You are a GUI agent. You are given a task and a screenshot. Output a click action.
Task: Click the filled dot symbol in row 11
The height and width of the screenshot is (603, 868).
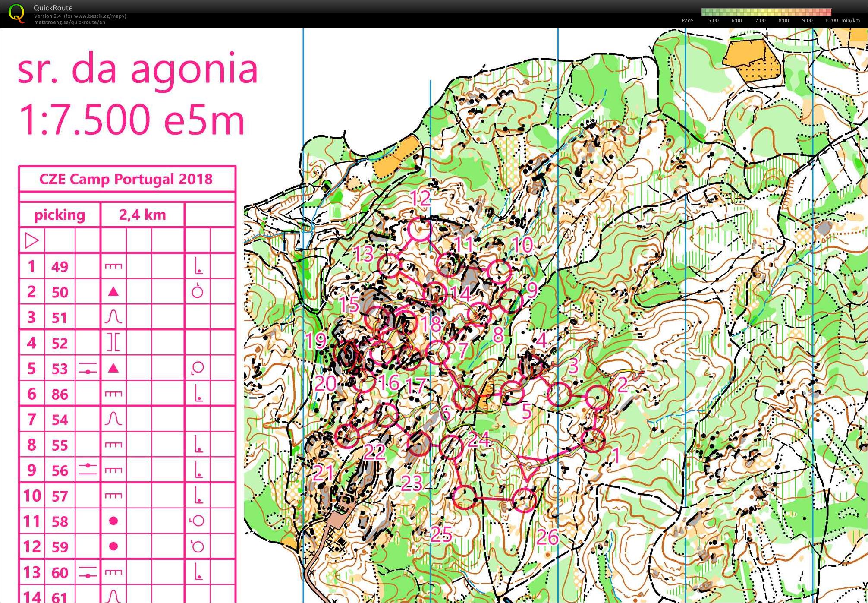click(x=113, y=521)
